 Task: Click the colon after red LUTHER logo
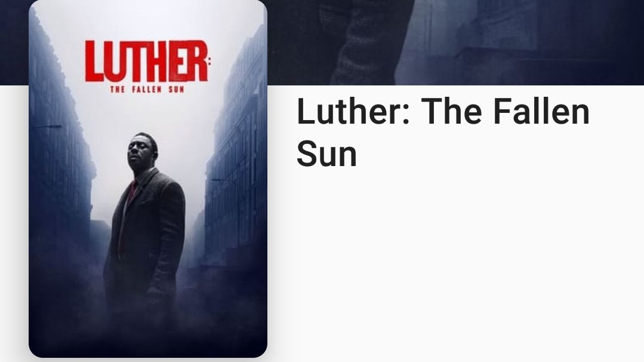(209, 63)
